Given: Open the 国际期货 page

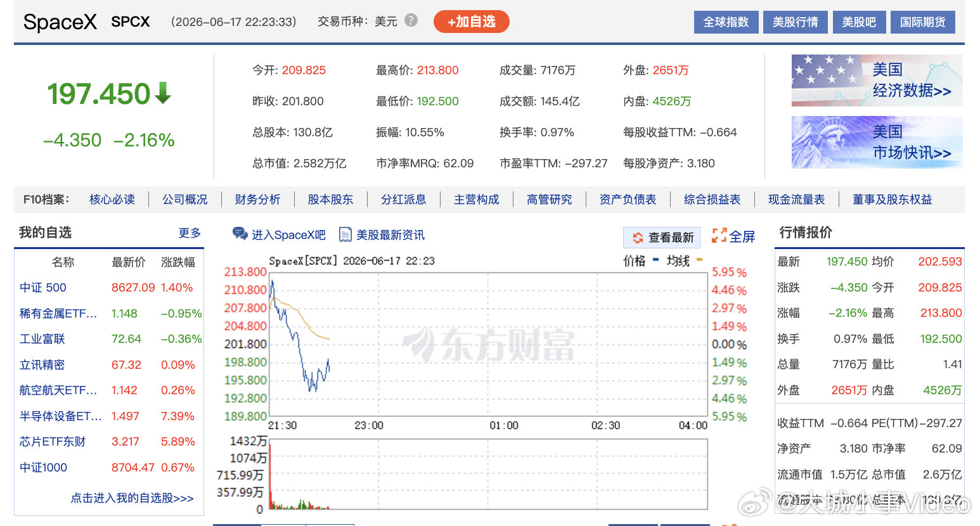Looking at the screenshot, I should [x=922, y=22].
